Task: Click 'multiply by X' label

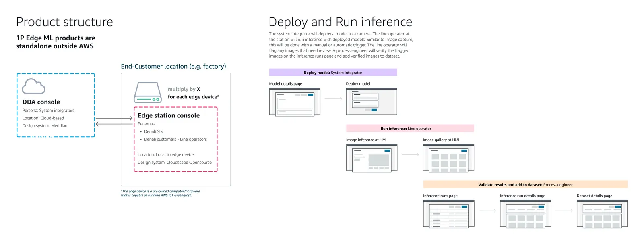Action: click(184, 89)
